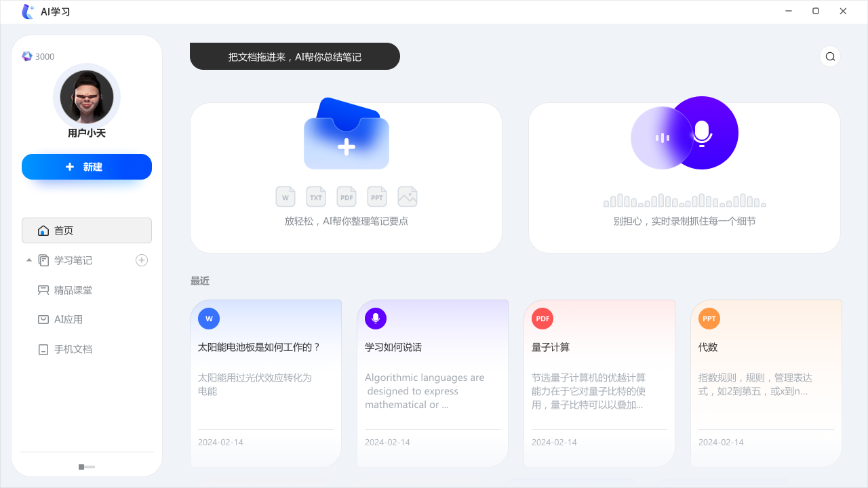
Task: Click the 把文档拖进来 banner
Action: [295, 56]
